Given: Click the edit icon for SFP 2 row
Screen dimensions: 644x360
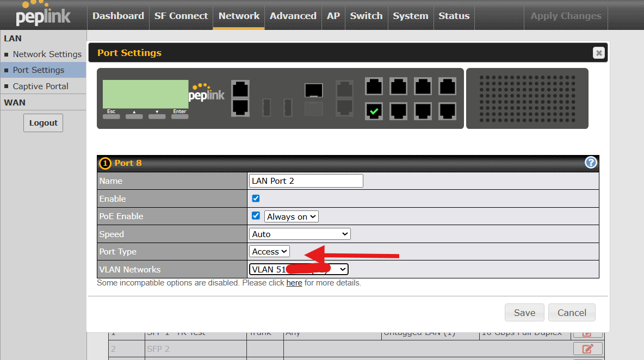Looking at the screenshot, I should coord(587,349).
